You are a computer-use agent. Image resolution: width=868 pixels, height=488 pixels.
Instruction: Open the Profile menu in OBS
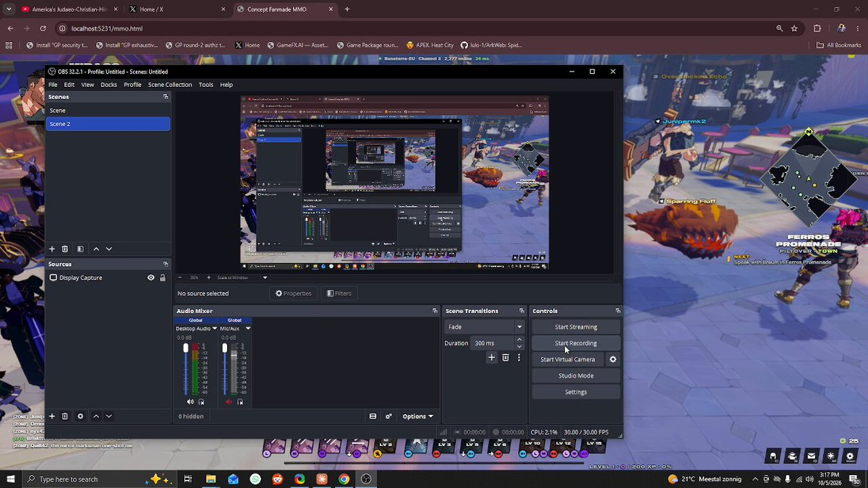tap(132, 85)
